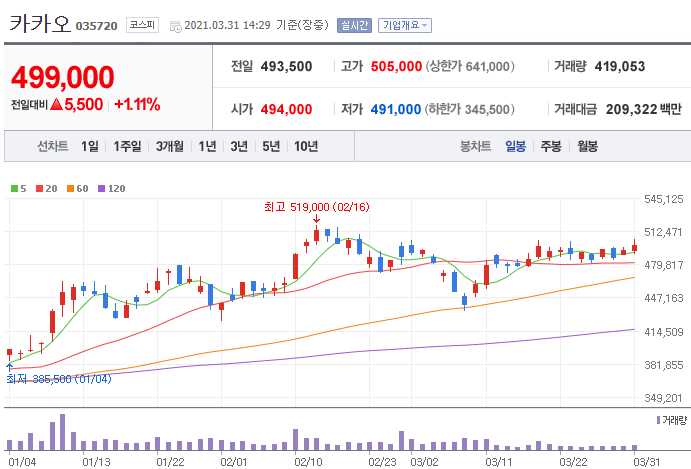Click the 414,509 price axis label
The image size is (691, 469).
tap(664, 331)
